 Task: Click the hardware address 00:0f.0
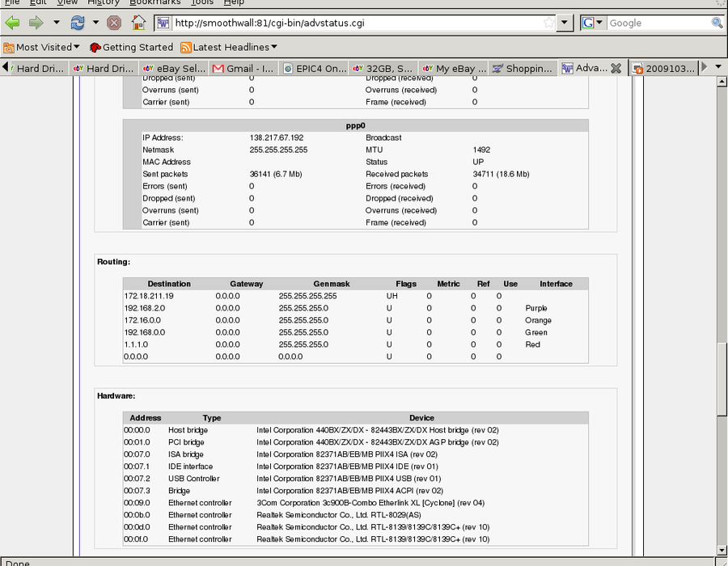pyautogui.click(x=137, y=539)
